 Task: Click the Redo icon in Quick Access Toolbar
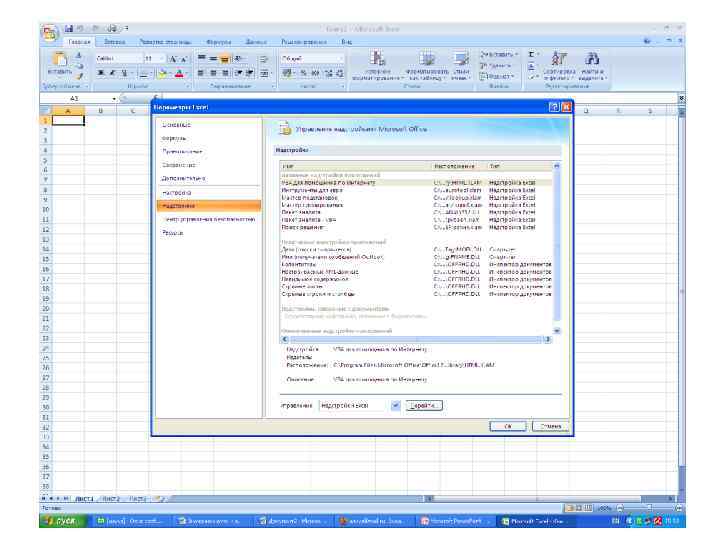point(96,28)
